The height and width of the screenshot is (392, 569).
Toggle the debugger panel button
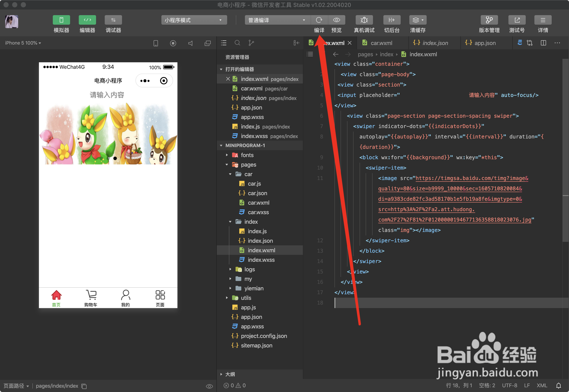[113, 20]
